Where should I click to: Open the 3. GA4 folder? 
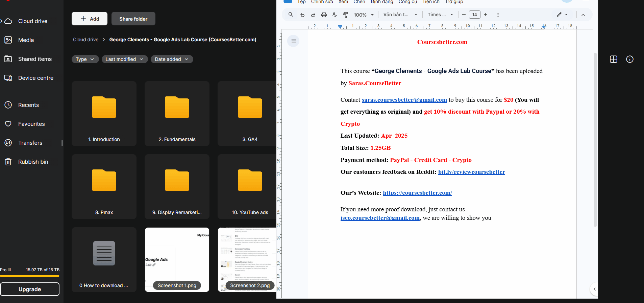click(247, 114)
